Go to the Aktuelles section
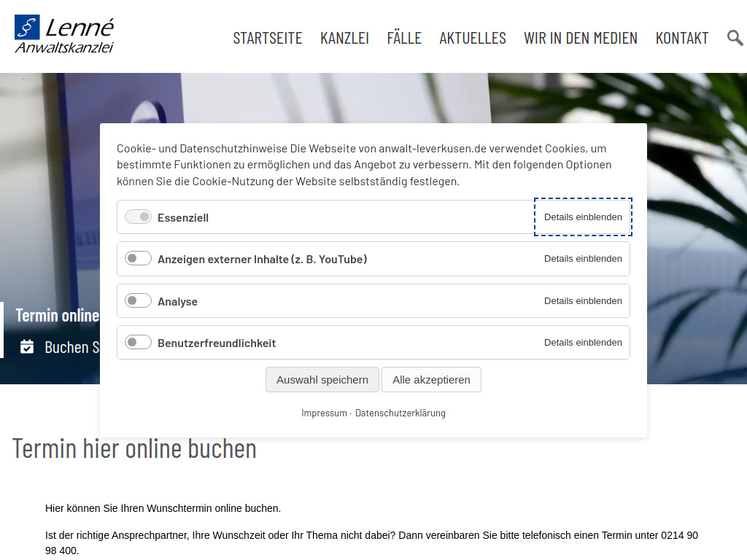The image size is (747, 560). tap(473, 38)
